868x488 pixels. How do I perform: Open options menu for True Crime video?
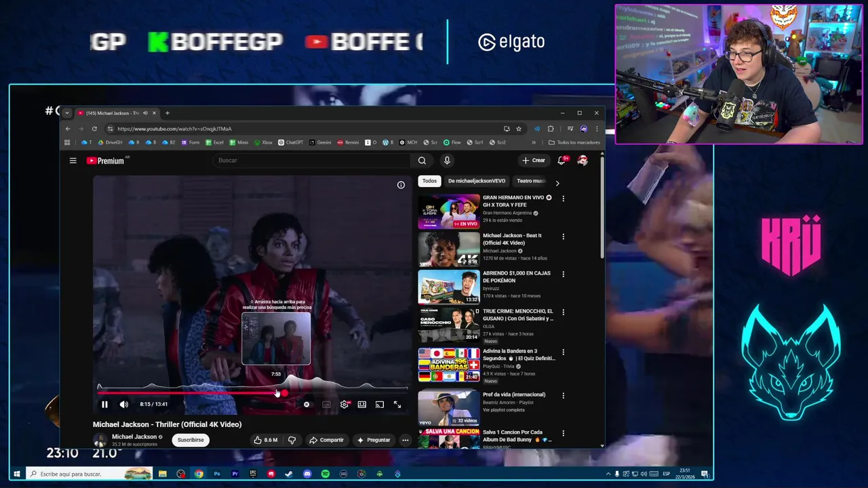(563, 312)
